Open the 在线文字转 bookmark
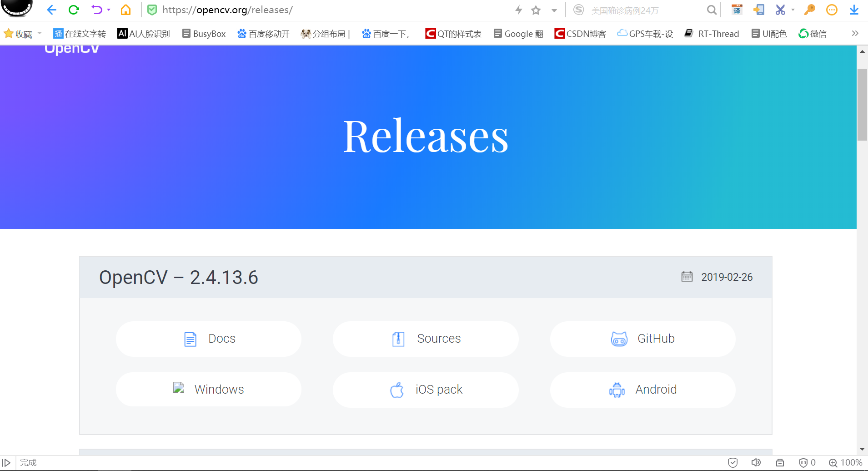Screen dimensions: 868x471 (80, 34)
